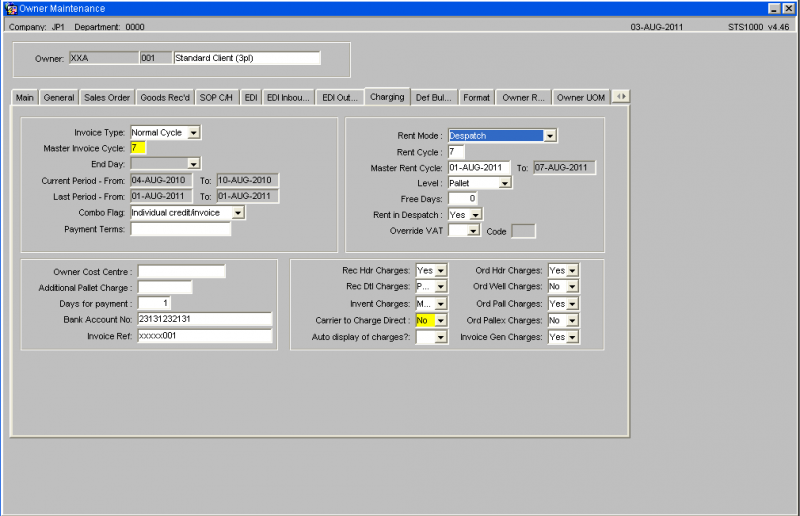Click the owner number field 001
Viewport: 800px width, 516px height.
coord(156,58)
